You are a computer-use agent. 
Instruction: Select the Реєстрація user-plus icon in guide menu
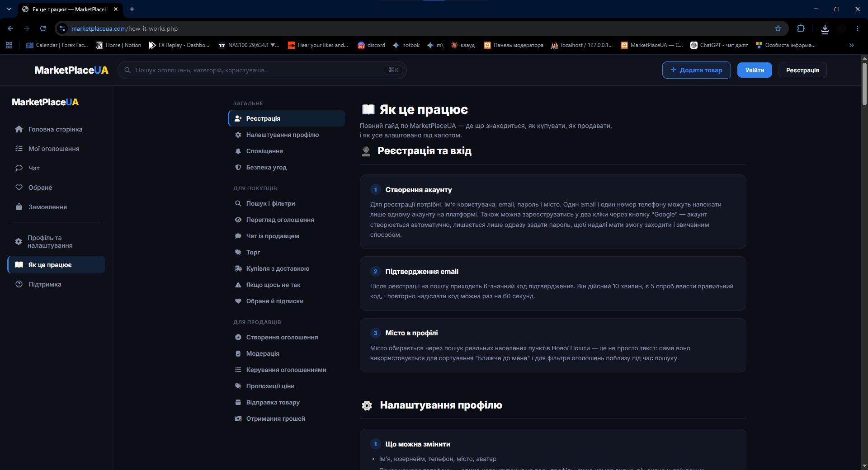click(x=238, y=118)
